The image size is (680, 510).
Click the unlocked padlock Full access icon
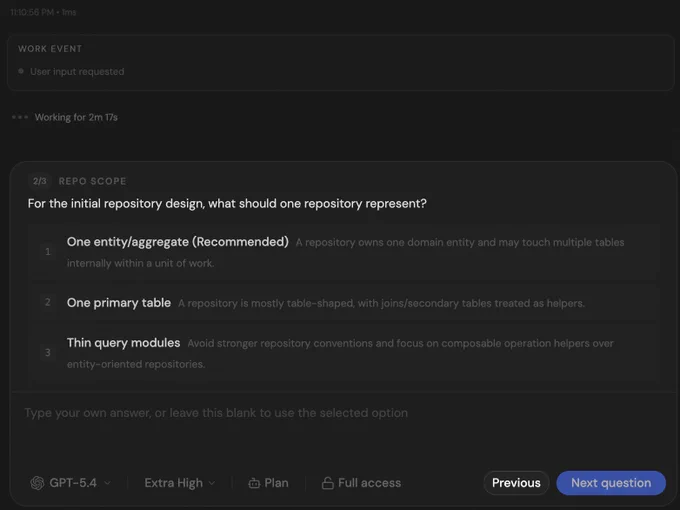pos(328,483)
